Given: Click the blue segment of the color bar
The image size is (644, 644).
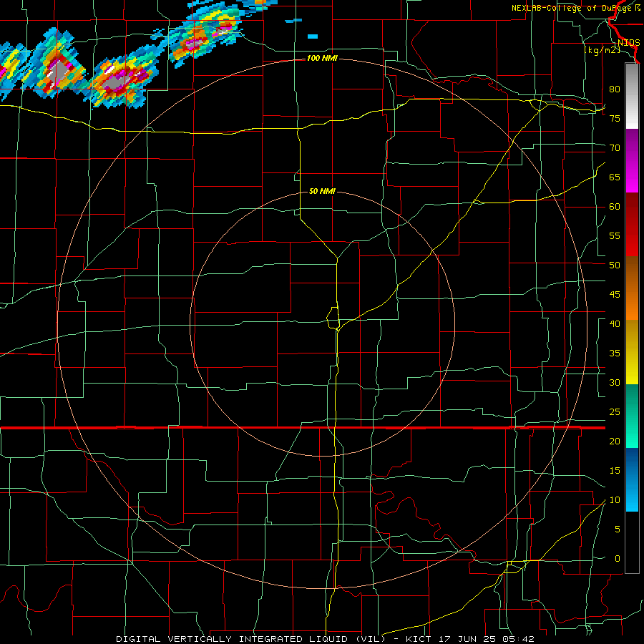Looking at the screenshot, I should point(632,479).
